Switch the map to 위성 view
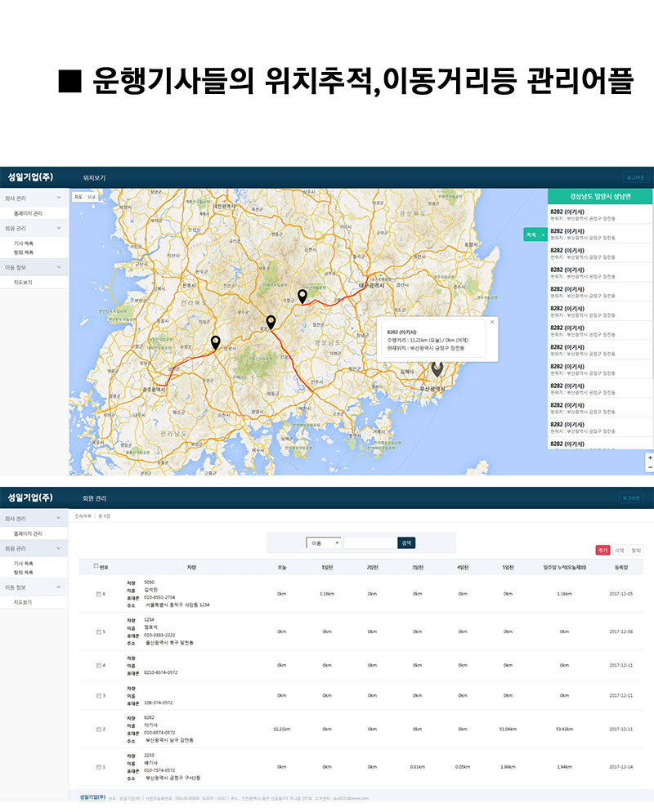This screenshot has height=812, width=654. click(92, 197)
